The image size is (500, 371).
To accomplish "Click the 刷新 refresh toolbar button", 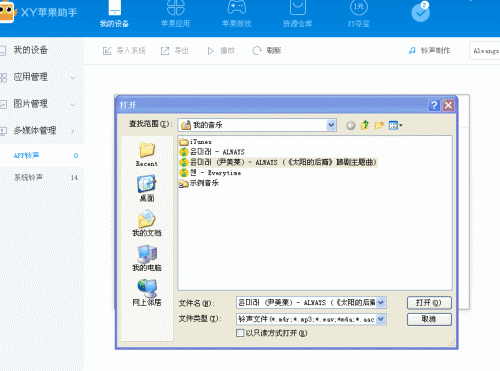I will pyautogui.click(x=267, y=51).
